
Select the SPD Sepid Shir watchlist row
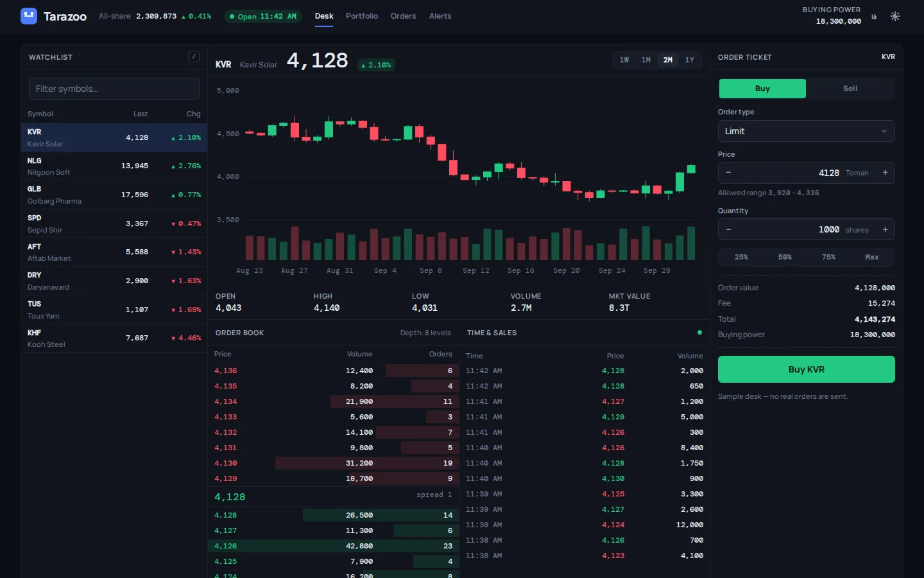114,223
